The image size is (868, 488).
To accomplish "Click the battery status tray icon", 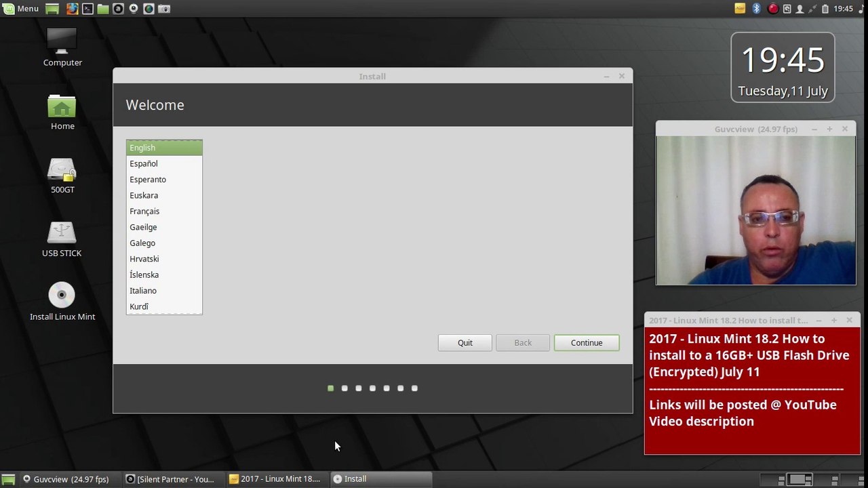I will click(x=825, y=9).
